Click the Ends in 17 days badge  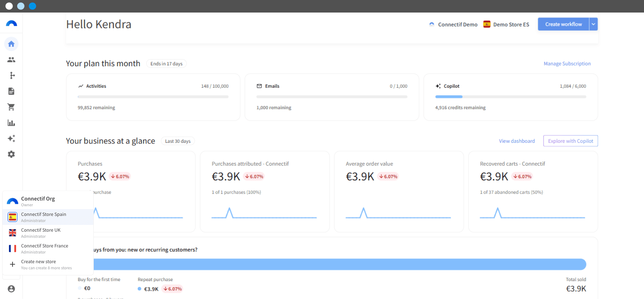(166, 64)
